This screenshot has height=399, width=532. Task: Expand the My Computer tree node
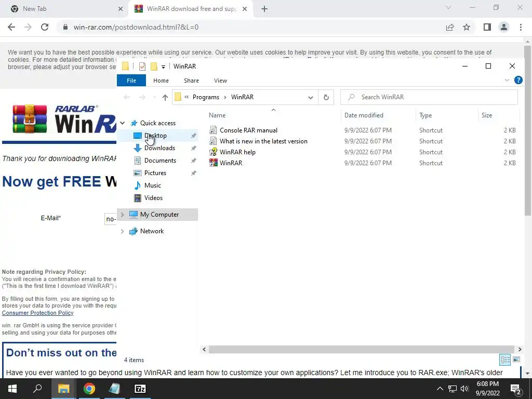pos(123,215)
